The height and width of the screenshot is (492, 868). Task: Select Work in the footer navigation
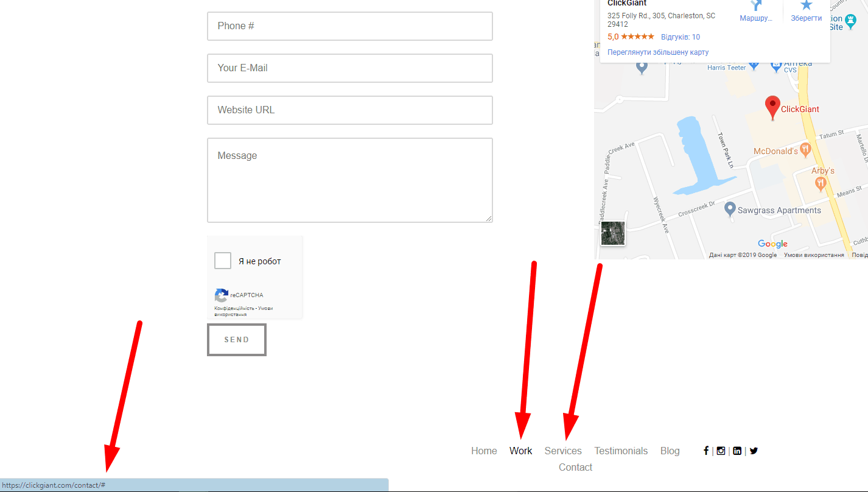(521, 451)
